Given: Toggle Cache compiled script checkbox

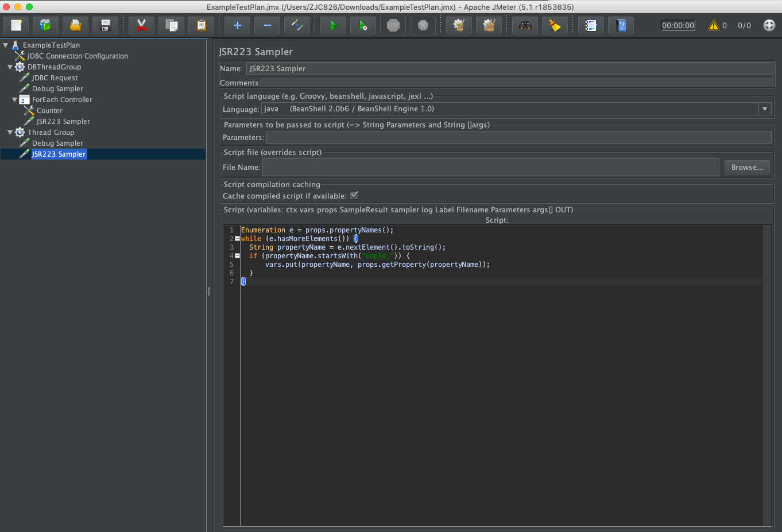Looking at the screenshot, I should point(354,195).
